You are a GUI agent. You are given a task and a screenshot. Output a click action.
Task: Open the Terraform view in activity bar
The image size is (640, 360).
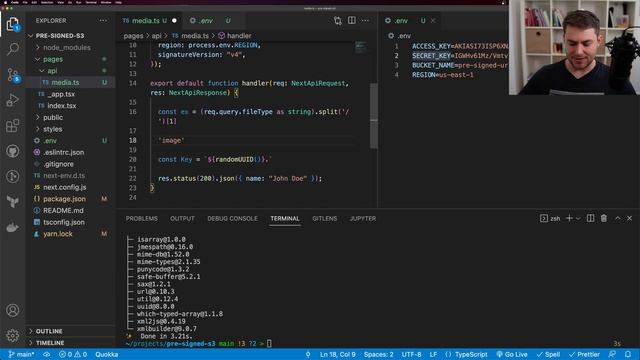[13, 202]
